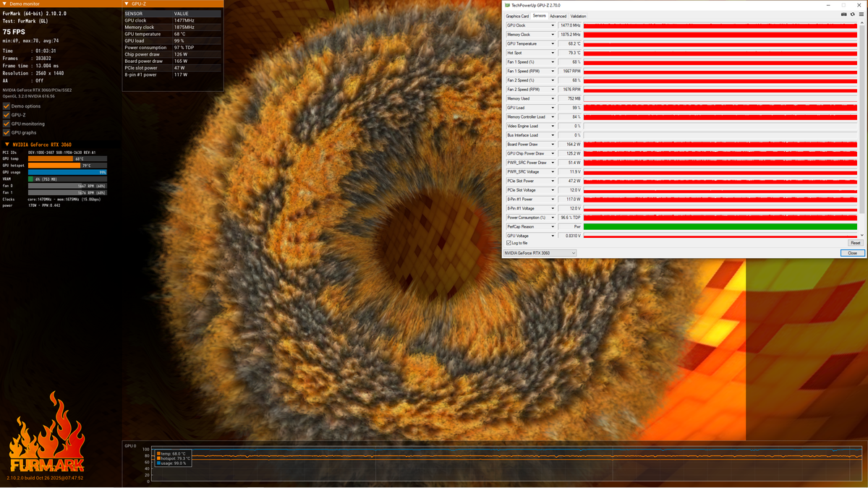The height and width of the screenshot is (488, 868).
Task: Click the GPU-Z refresh icon
Action: 852,14
